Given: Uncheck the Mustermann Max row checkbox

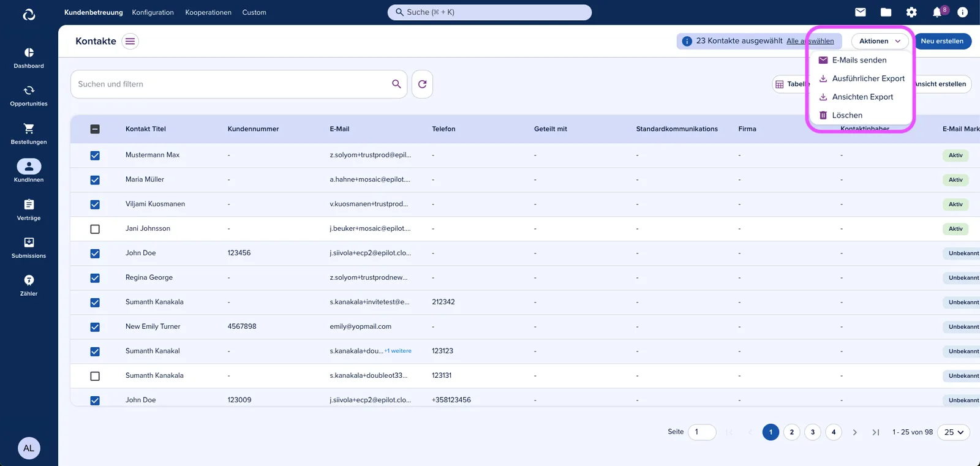Looking at the screenshot, I should [x=95, y=156].
